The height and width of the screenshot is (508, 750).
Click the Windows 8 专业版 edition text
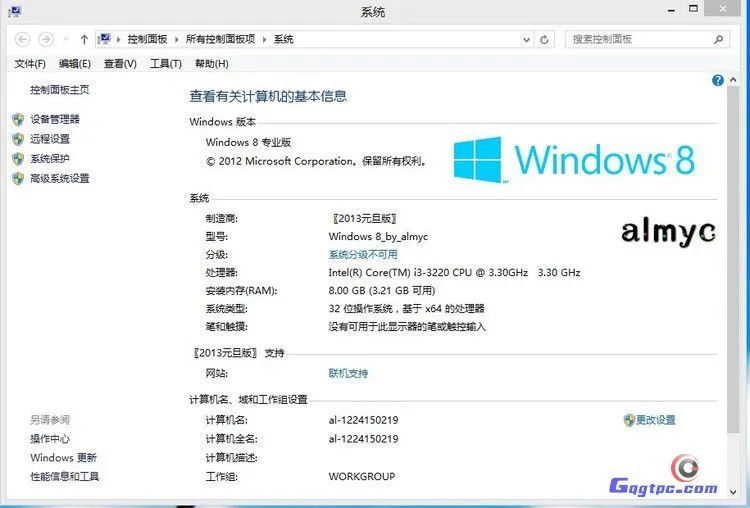pos(248,142)
